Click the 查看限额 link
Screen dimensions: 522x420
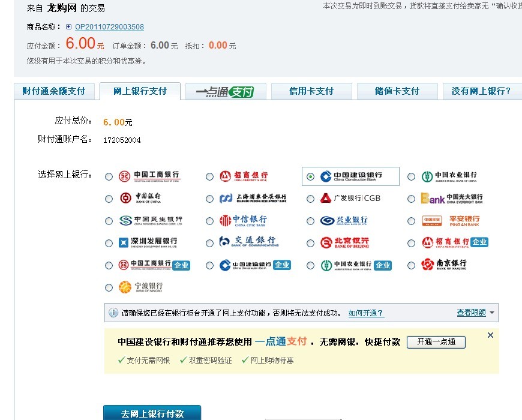click(x=471, y=313)
